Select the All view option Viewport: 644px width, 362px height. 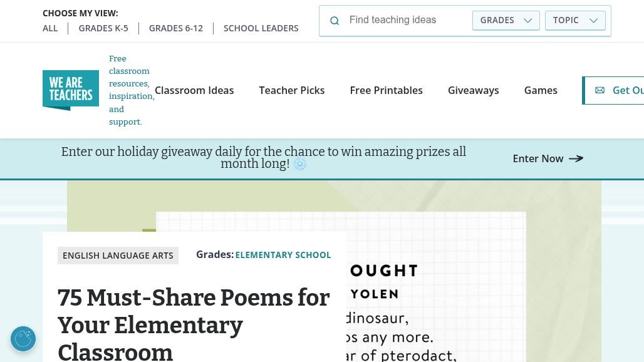[x=50, y=28]
